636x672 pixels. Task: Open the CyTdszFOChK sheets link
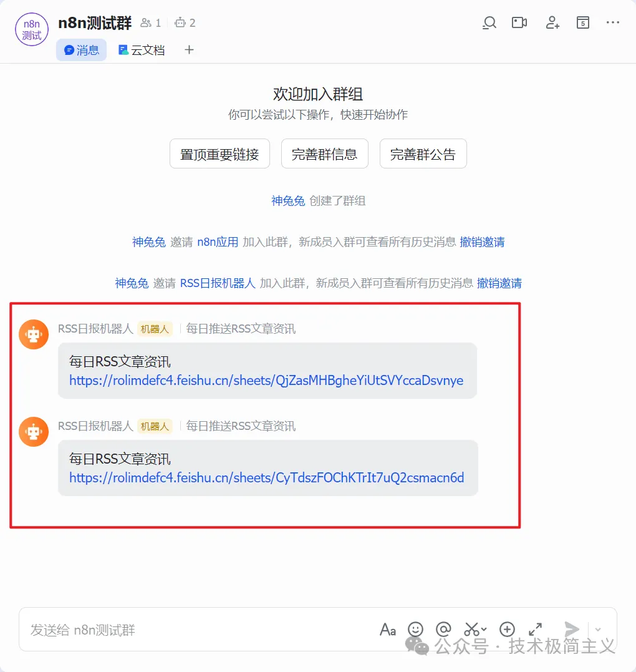267,478
